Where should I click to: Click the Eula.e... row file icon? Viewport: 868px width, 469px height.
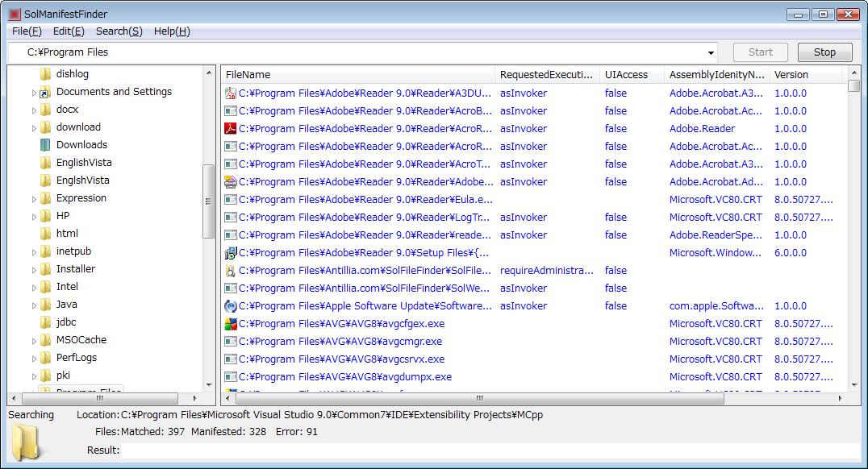(x=230, y=200)
